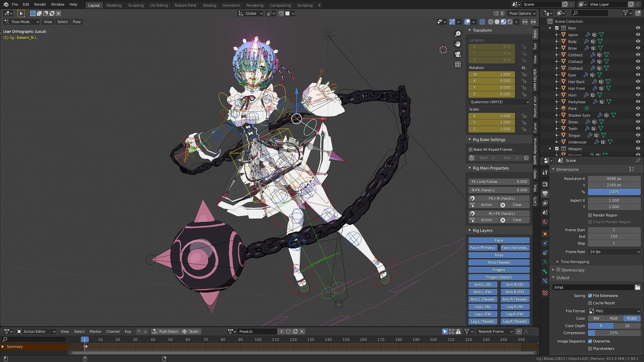Screen dimensions: 644x362
Task: Switch to the Shading workspace tab
Action: [209, 5]
